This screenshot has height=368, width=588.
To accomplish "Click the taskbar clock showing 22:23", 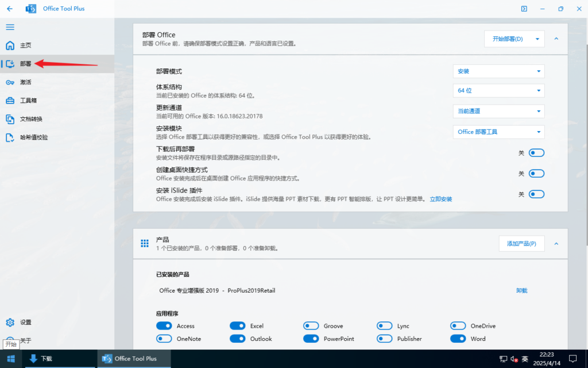I will point(547,359).
